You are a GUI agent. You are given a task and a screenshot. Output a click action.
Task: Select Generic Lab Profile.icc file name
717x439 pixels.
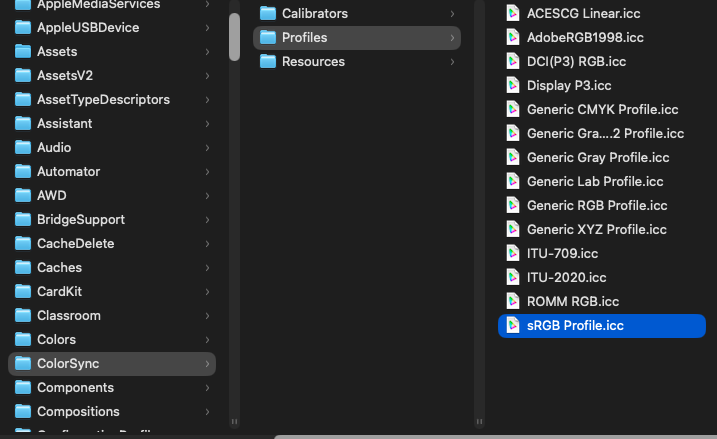click(595, 181)
